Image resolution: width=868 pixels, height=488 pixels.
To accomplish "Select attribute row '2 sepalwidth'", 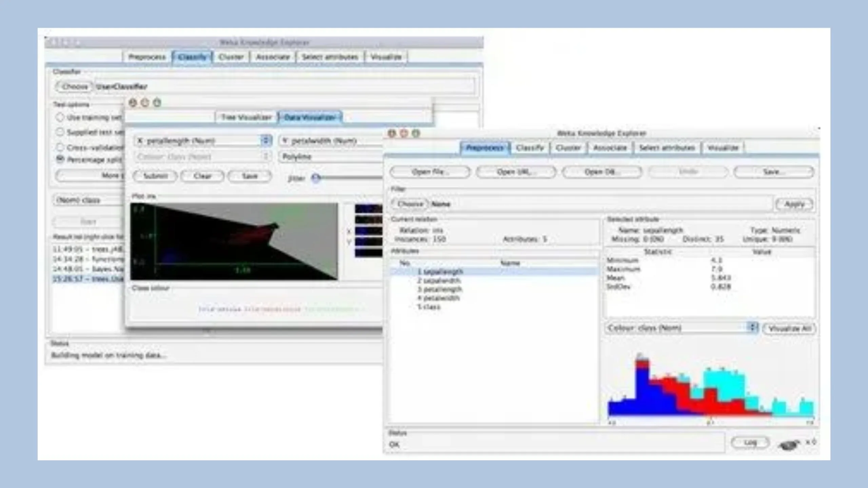I will pos(494,281).
